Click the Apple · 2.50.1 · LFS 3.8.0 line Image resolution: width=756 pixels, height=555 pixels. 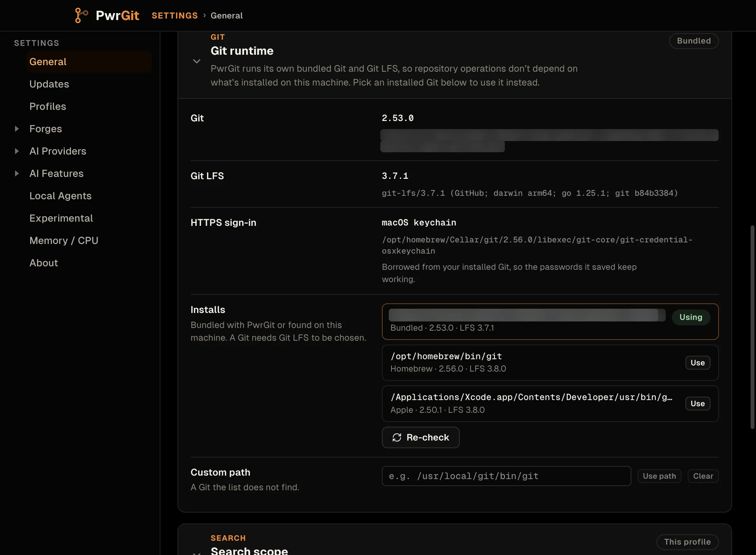tap(437, 410)
